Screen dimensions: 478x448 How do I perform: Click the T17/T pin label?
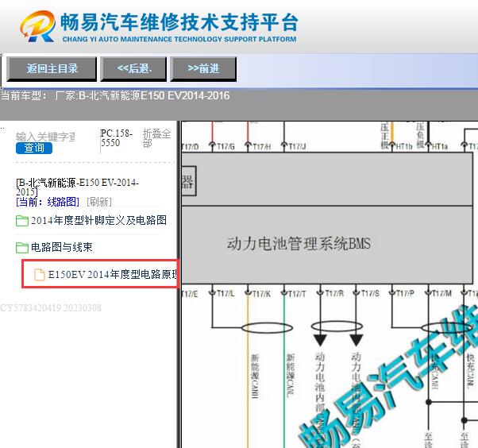[297, 294]
